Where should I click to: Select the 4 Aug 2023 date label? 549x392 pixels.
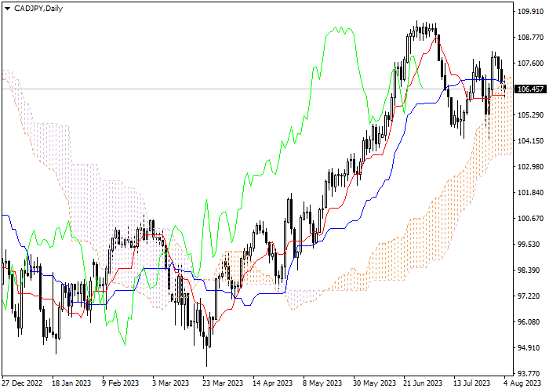[522, 383]
